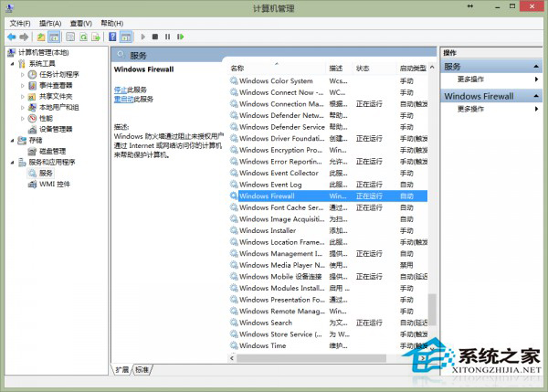Select 事件查看器 in the tree
Image resolution: width=548 pixels, height=392 pixels.
click(x=56, y=85)
